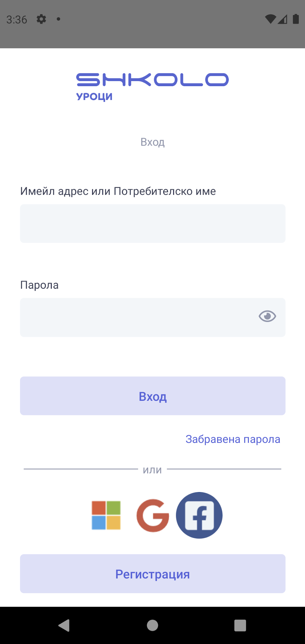Sign in with Facebook icon

(x=199, y=515)
